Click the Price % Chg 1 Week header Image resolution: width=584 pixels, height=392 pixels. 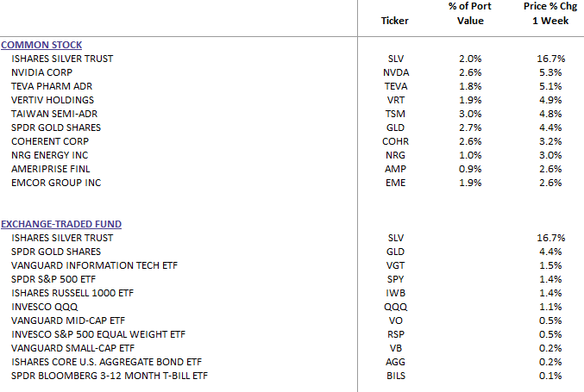[547, 14]
